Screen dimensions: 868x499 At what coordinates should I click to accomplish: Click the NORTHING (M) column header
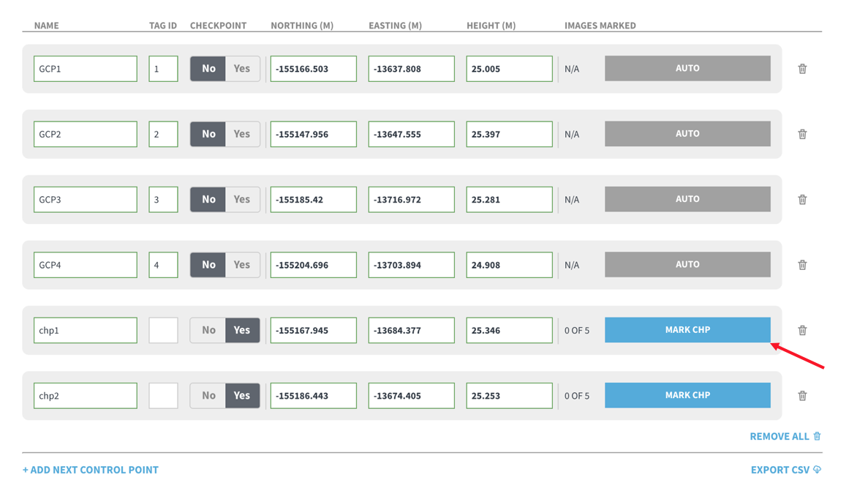click(x=302, y=26)
